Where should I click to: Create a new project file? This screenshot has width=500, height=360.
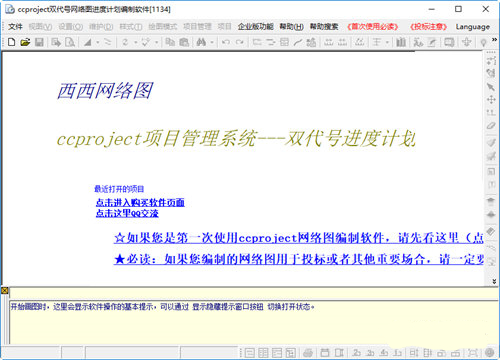point(12,42)
